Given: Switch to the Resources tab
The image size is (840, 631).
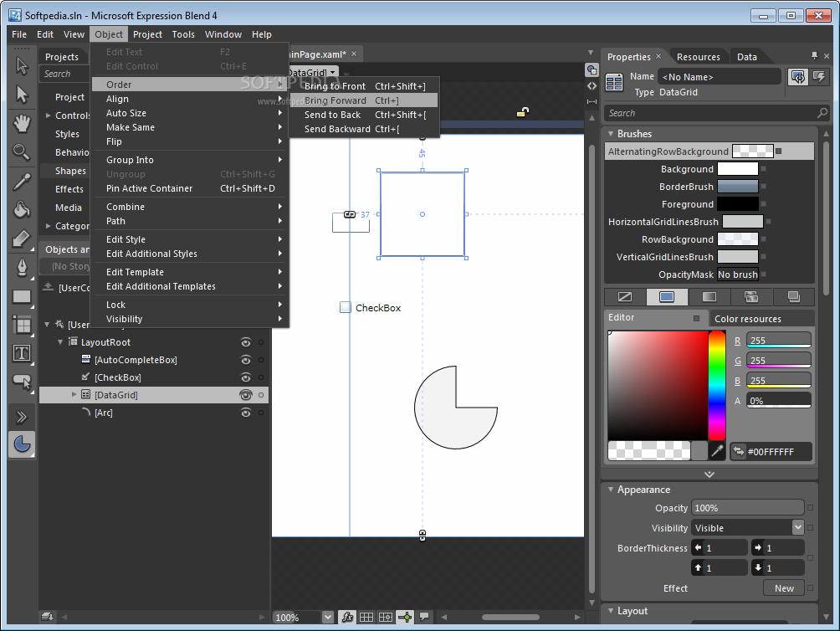Looking at the screenshot, I should (698, 57).
